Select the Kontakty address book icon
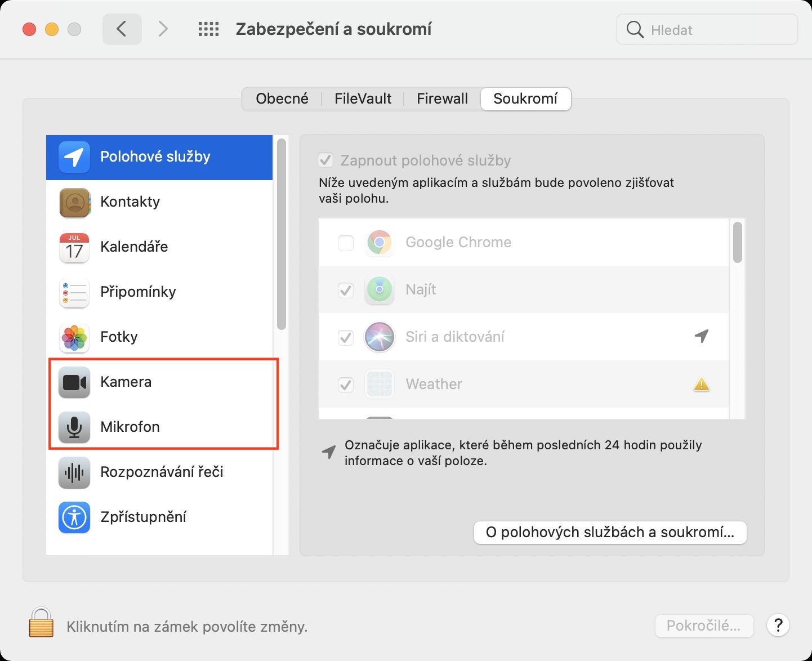The image size is (812, 661). (74, 202)
